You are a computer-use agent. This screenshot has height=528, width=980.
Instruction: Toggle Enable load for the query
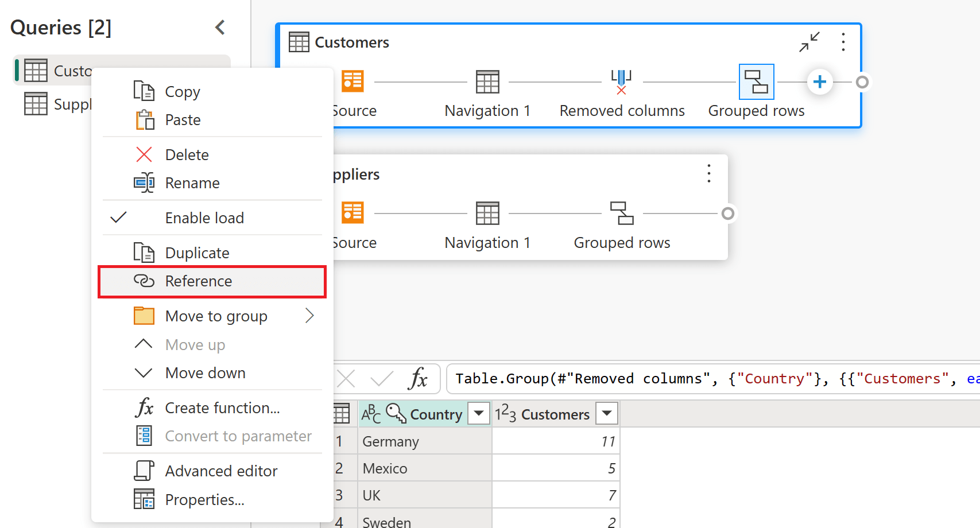point(204,218)
